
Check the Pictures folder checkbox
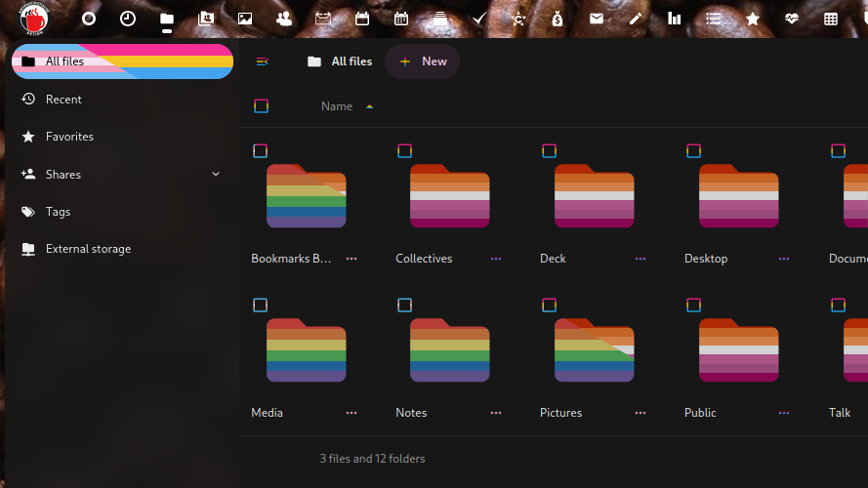tap(549, 305)
